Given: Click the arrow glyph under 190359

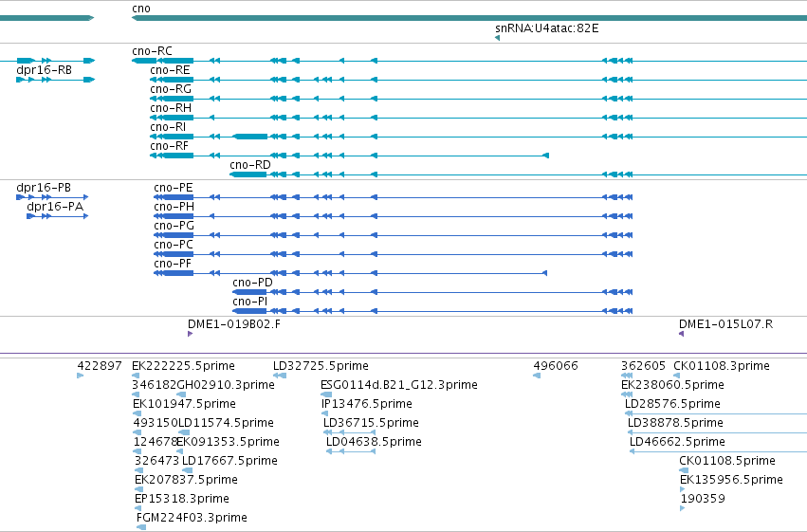Looking at the screenshot, I should point(683,509).
